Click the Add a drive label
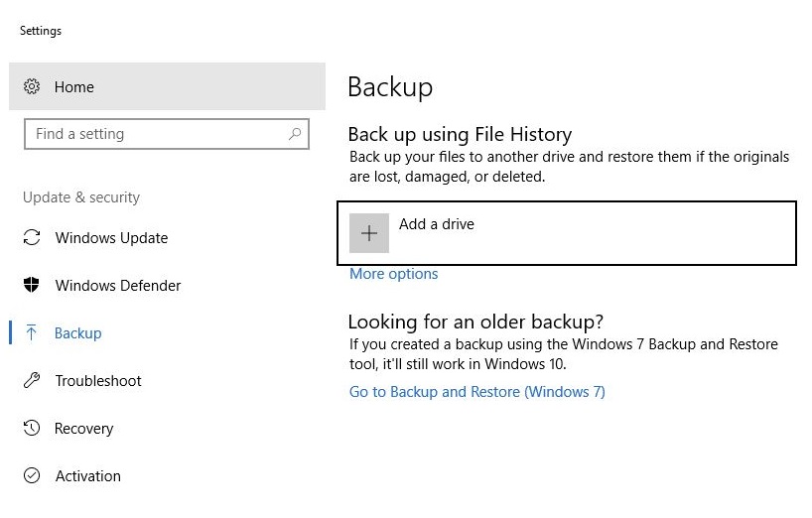812x518 pixels. click(437, 224)
